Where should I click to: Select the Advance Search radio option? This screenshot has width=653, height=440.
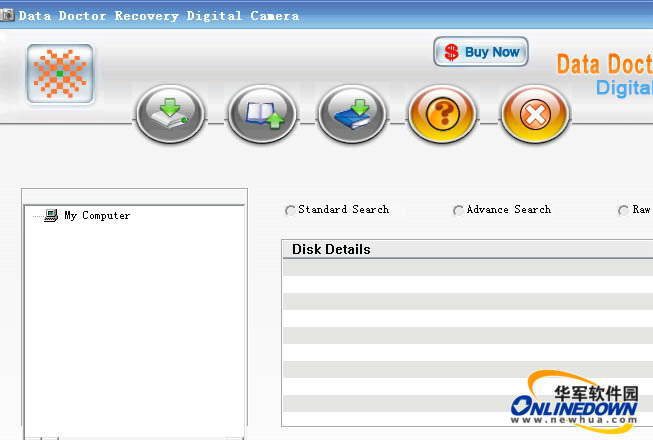click(x=458, y=210)
